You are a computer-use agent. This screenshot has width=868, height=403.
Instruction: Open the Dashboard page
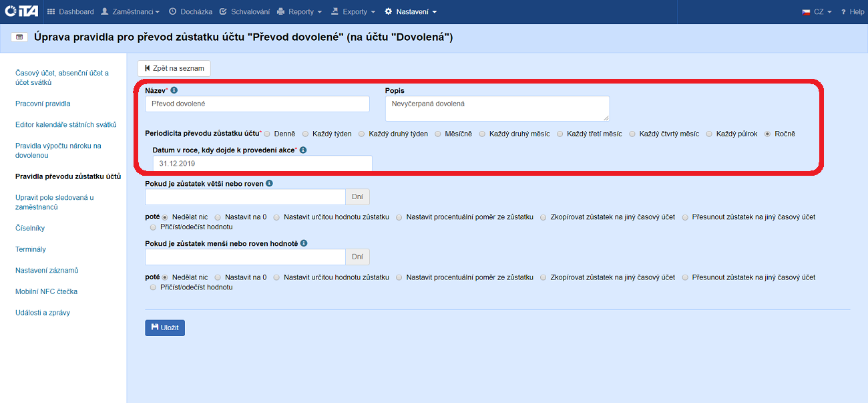point(71,12)
